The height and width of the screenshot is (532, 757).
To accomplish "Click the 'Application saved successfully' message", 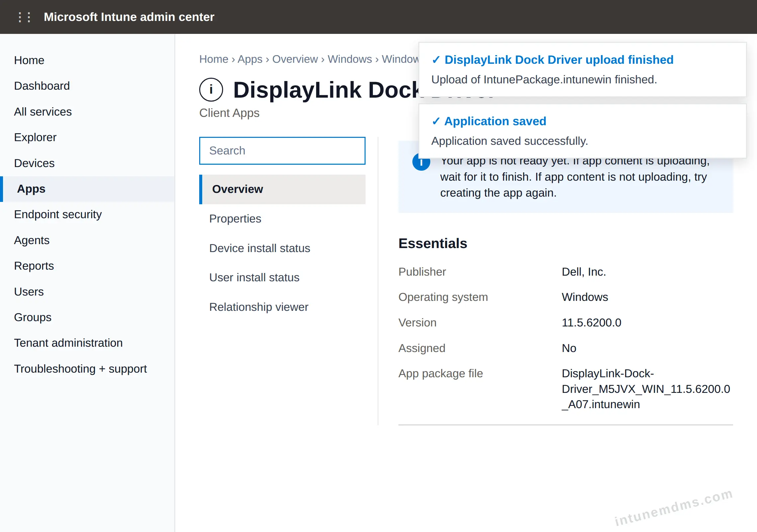I will (509, 141).
